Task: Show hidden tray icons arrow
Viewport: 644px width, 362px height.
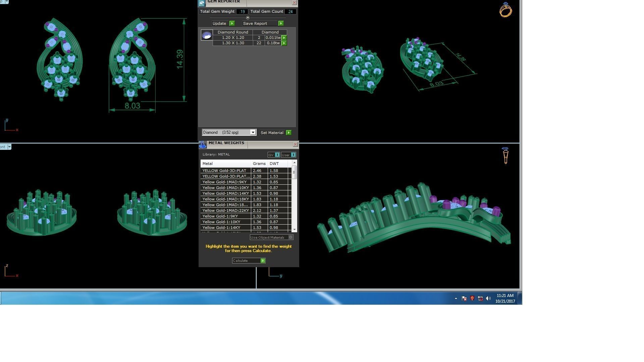Action: pyautogui.click(x=456, y=298)
